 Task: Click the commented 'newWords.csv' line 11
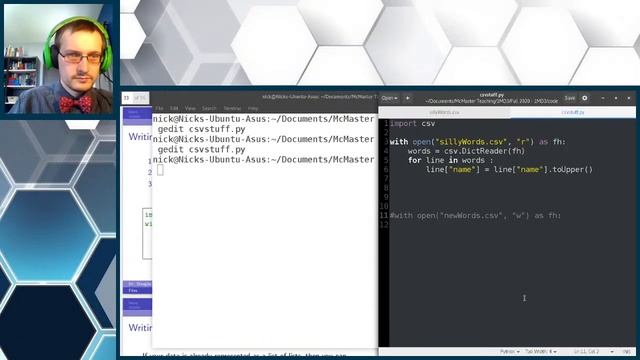tap(476, 216)
